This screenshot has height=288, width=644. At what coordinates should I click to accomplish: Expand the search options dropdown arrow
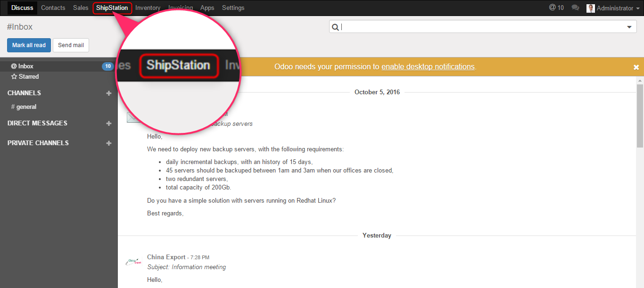pyautogui.click(x=629, y=27)
